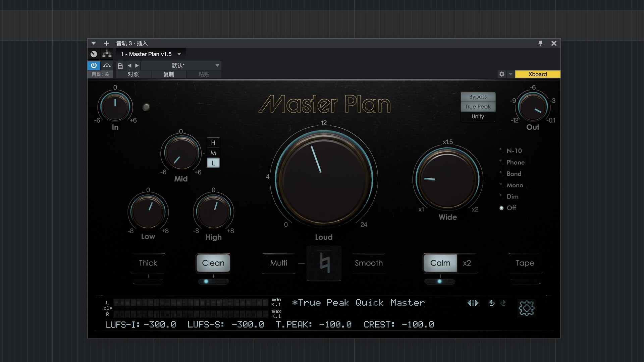The height and width of the screenshot is (362, 644).
Task: Click the sidechain arc icon
Action: (107, 66)
